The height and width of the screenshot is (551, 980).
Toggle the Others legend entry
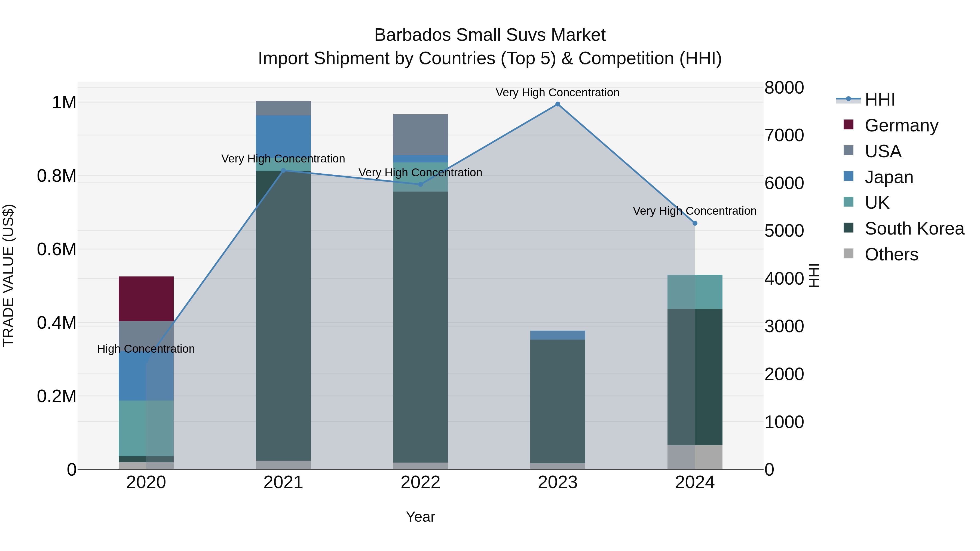coord(881,254)
